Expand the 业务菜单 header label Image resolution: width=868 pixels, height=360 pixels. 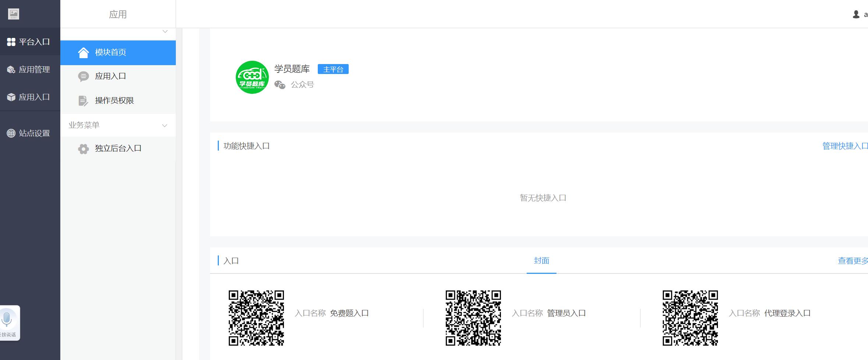[x=84, y=125]
